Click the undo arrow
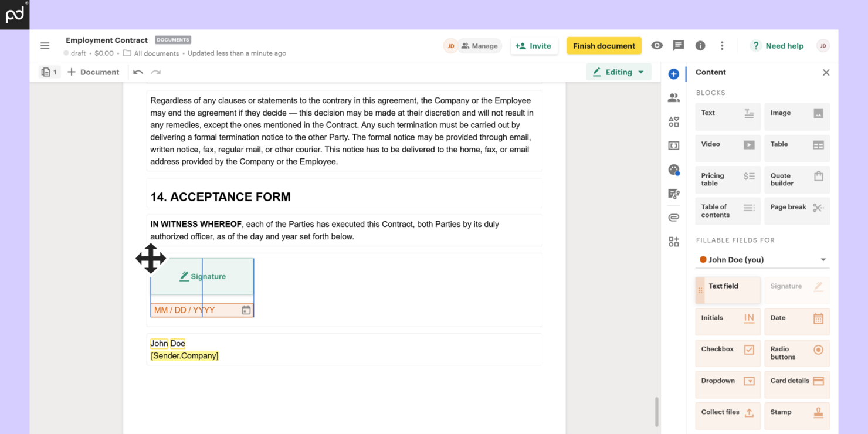The height and width of the screenshot is (434, 868). (x=138, y=72)
